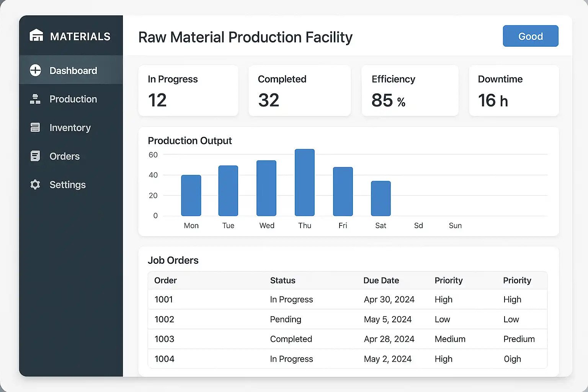
Task: Click the Thursday bar in the chart
Action: coord(304,183)
